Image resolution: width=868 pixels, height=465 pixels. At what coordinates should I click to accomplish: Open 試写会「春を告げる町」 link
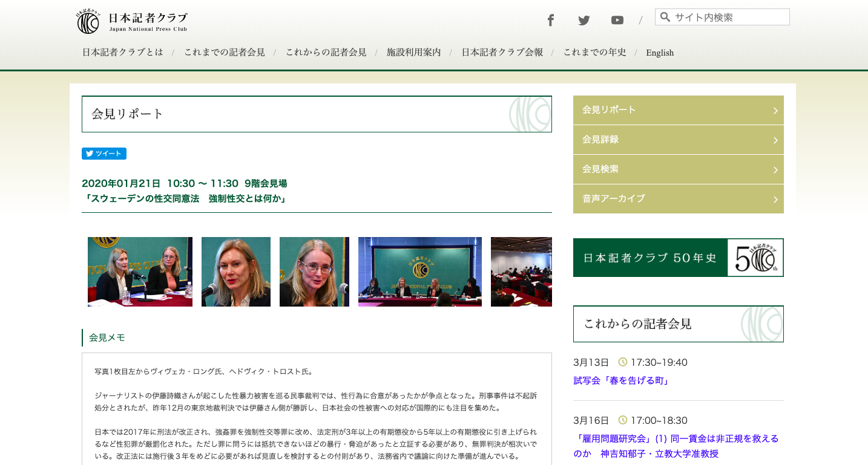pyautogui.click(x=621, y=381)
